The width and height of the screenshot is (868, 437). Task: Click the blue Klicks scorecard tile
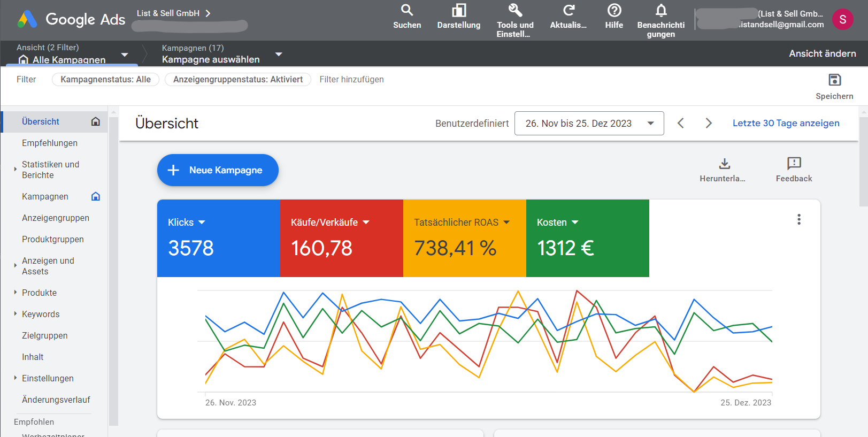(x=218, y=238)
